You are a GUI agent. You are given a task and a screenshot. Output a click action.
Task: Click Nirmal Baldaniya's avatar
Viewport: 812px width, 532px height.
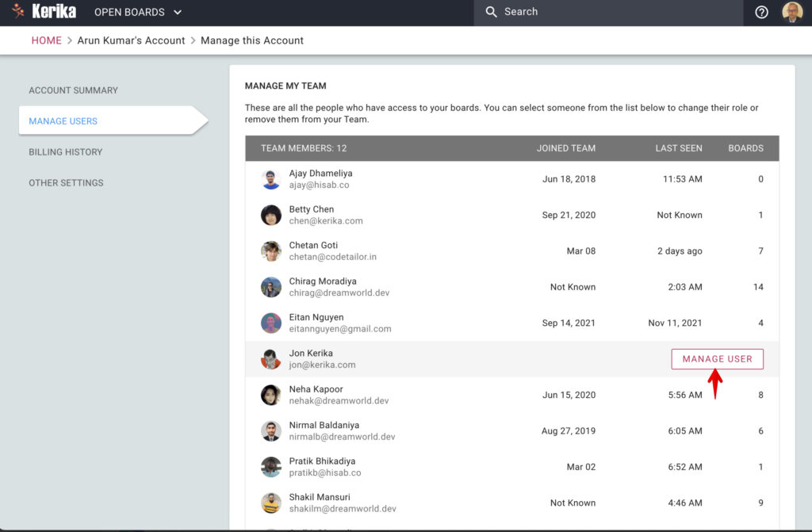(271, 431)
